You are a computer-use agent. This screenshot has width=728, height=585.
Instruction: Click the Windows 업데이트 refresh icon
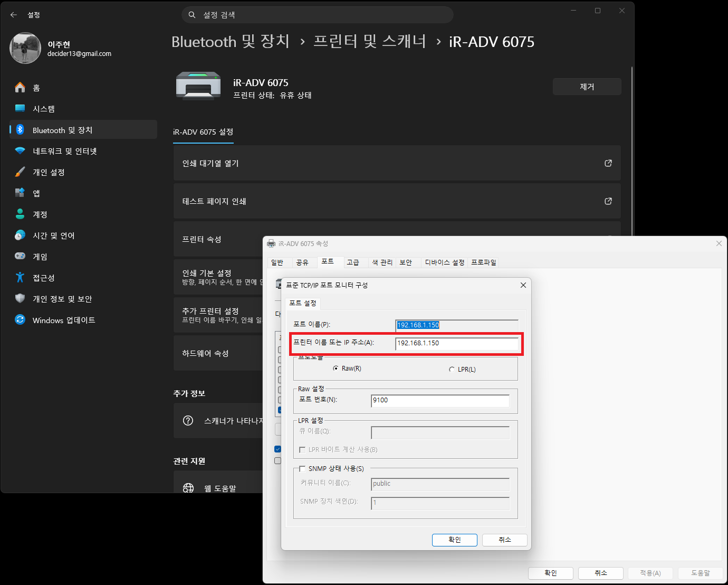20,319
